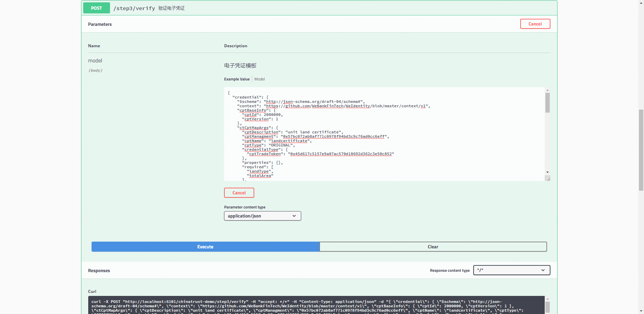Click the curl command code block
The height and width of the screenshot is (314, 644).
tap(316, 306)
